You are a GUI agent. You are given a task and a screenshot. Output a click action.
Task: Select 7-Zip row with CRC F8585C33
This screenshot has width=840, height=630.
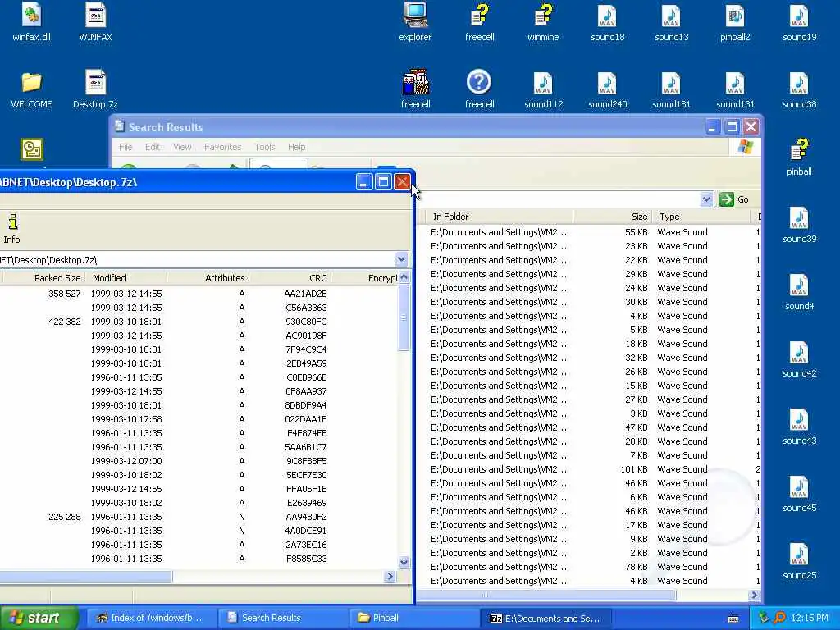click(199, 559)
